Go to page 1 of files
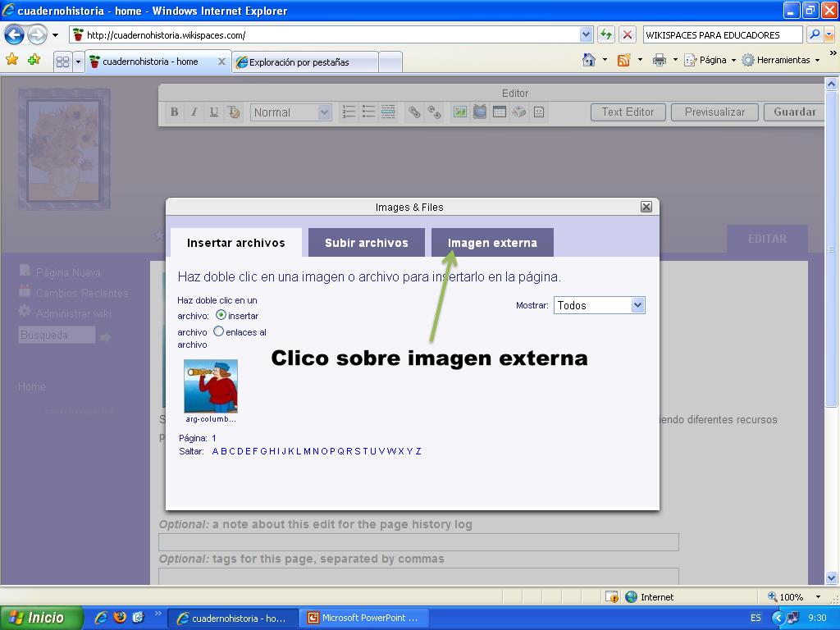 [x=214, y=438]
